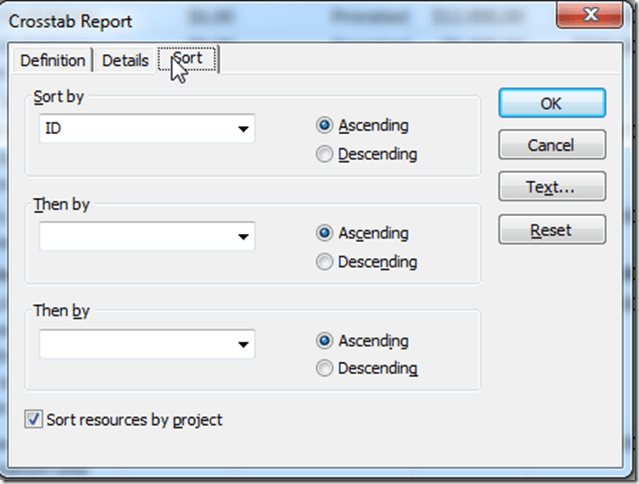Open the Details tab
Screen dimensions: 639x484
click(x=125, y=60)
